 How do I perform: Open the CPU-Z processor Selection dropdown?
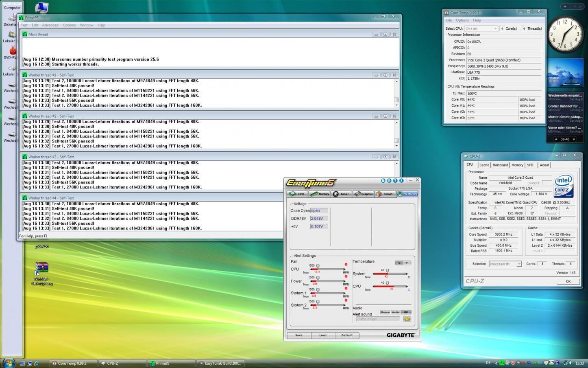pyautogui.click(x=519, y=264)
